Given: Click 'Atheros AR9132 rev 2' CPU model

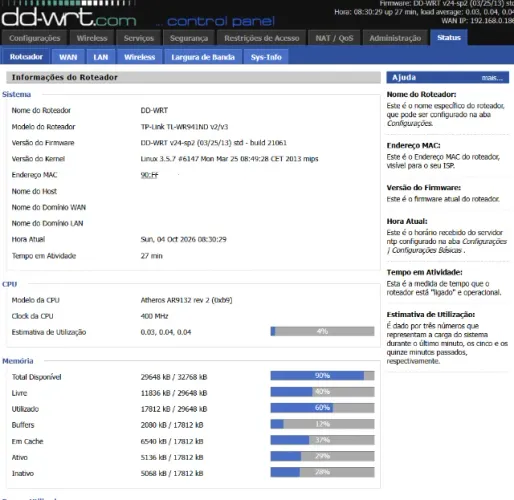Looking at the screenshot, I should [x=186, y=300].
